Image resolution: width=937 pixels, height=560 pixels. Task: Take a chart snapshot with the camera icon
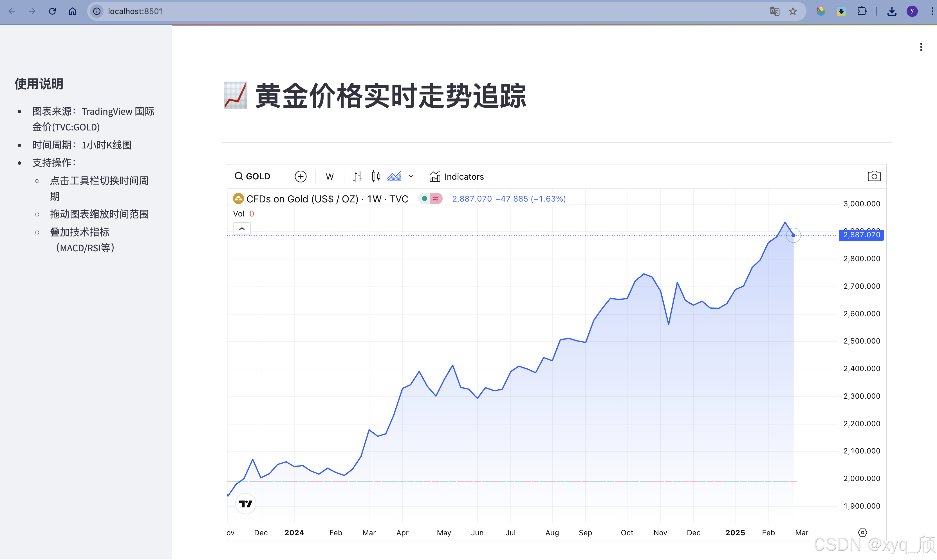[874, 176]
